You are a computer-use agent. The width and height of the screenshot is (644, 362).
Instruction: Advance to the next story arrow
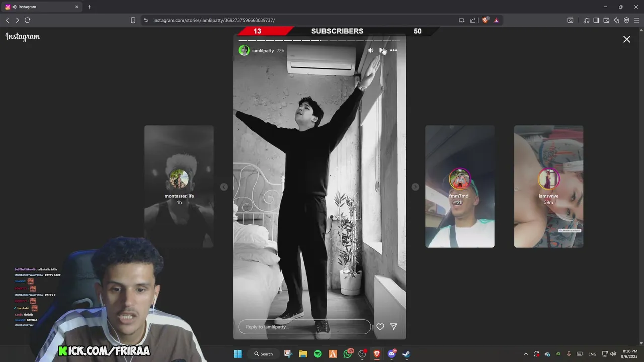(415, 187)
